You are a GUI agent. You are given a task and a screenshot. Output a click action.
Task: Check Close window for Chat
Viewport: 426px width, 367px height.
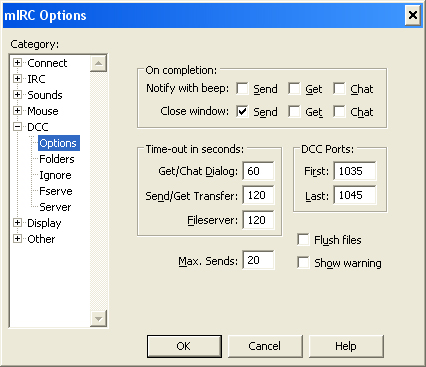pos(339,112)
